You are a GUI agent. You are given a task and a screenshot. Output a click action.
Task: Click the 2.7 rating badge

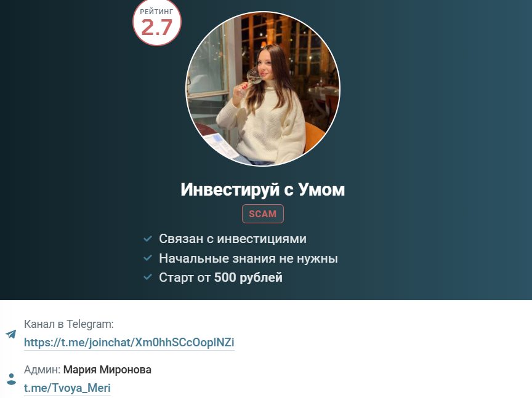pos(157,22)
